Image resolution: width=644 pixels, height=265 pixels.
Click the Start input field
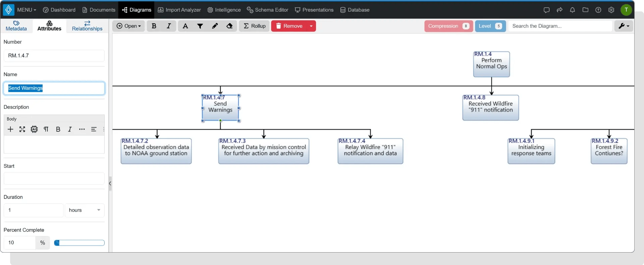[x=54, y=178]
